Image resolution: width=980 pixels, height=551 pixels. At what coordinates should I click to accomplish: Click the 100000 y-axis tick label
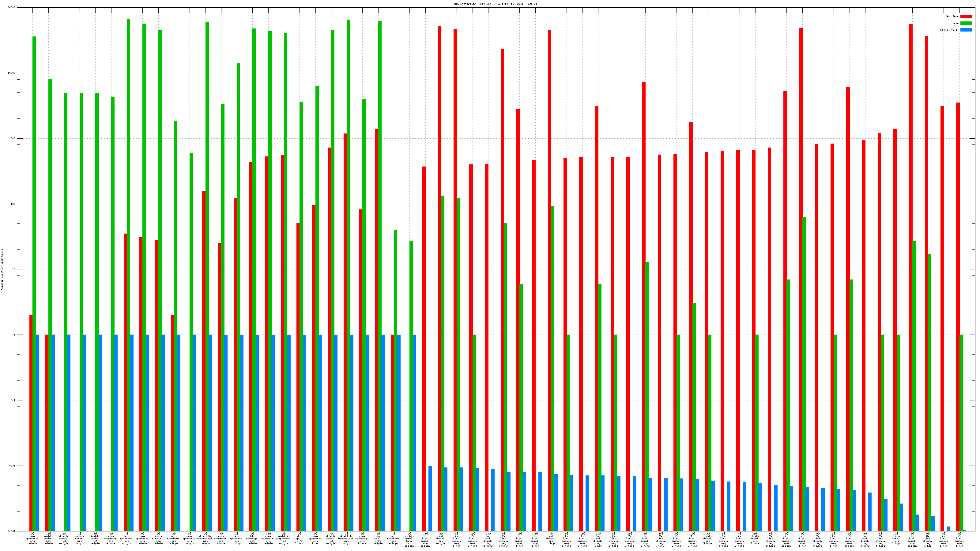11,8
